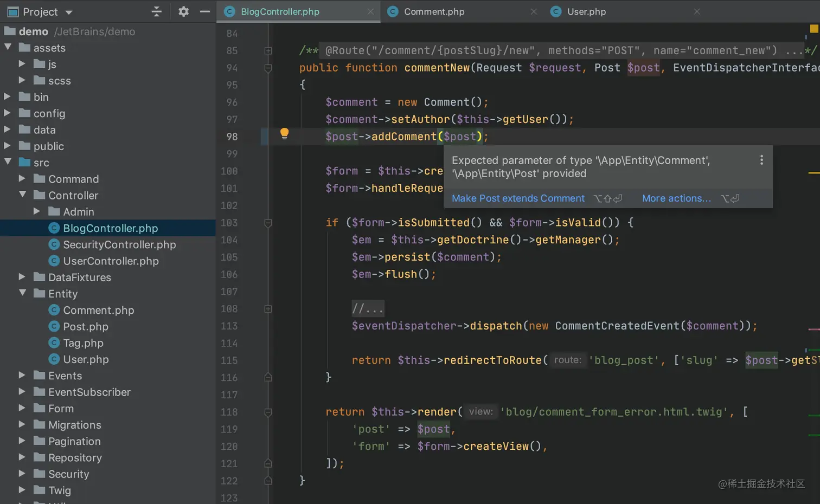Click the fold end marker on line 121
The image size is (820, 504).
(x=268, y=463)
